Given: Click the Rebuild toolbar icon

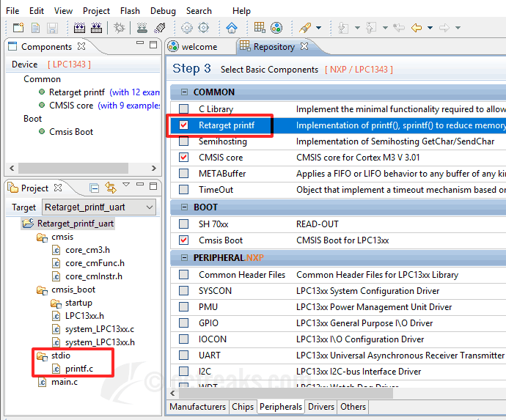Looking at the screenshot, I should (96, 28).
